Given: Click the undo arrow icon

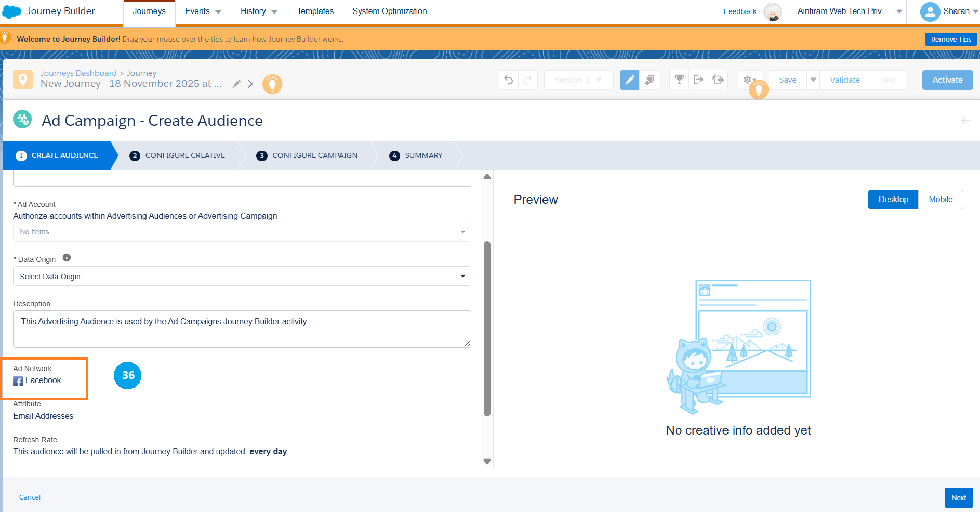Looking at the screenshot, I should [509, 80].
